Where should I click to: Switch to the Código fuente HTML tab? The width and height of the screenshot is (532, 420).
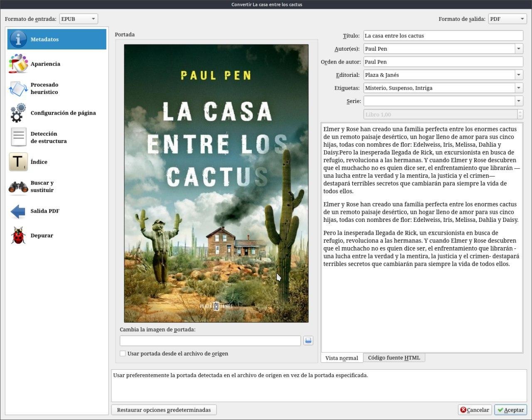[394, 358]
